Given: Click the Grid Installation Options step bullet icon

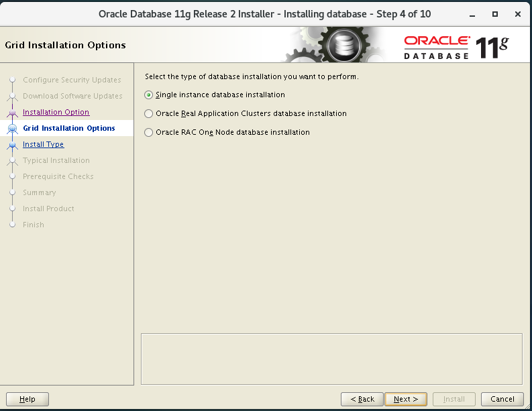Looking at the screenshot, I should click(13, 129).
